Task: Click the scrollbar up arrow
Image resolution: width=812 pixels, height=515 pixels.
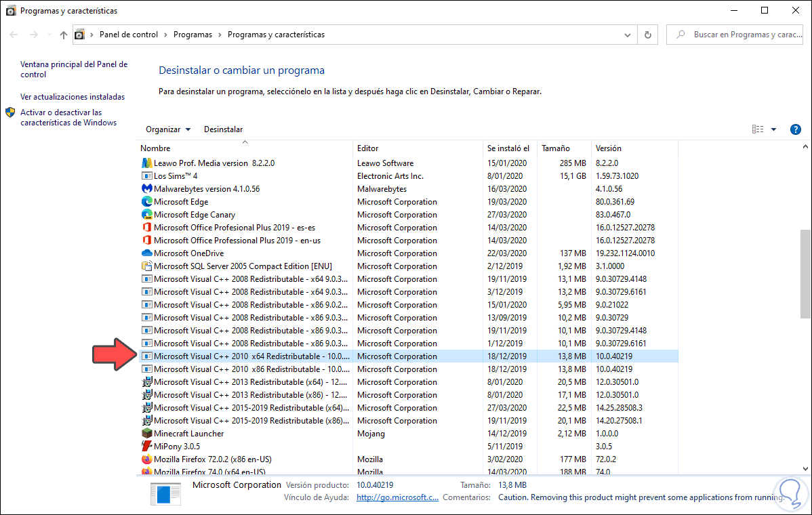Action: pos(805,147)
